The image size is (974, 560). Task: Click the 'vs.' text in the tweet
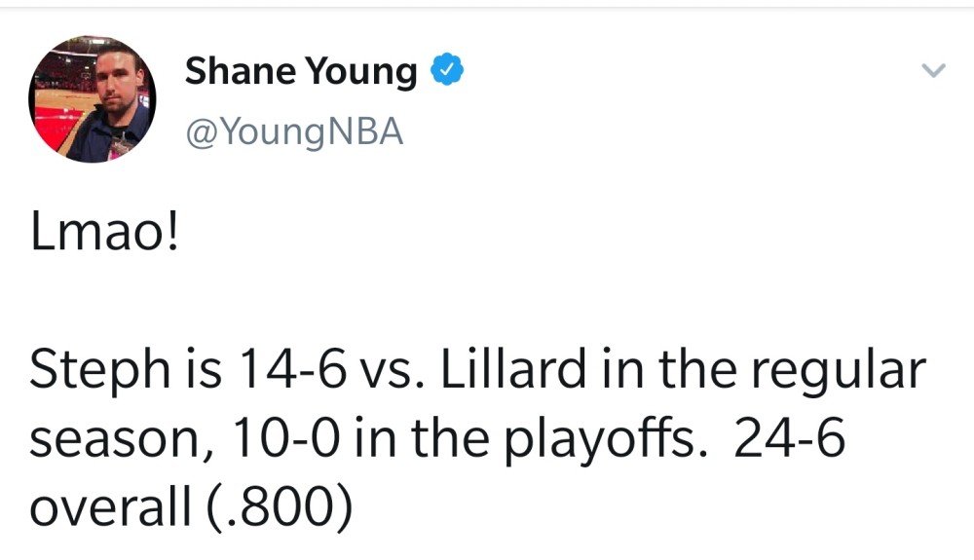click(x=393, y=372)
